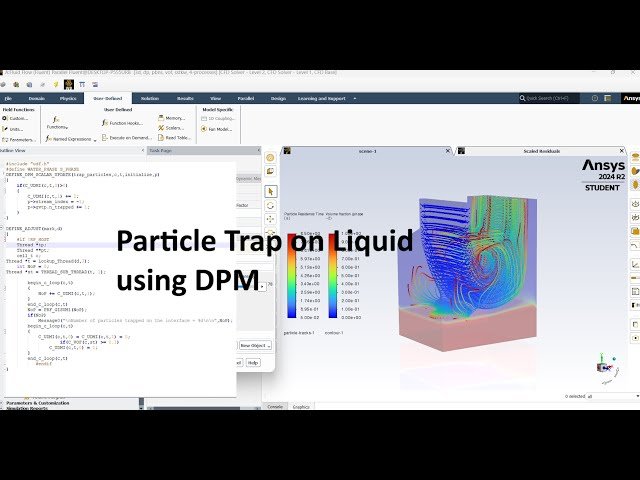Close the Outline View panel
640x480 pixels.
coord(142,151)
